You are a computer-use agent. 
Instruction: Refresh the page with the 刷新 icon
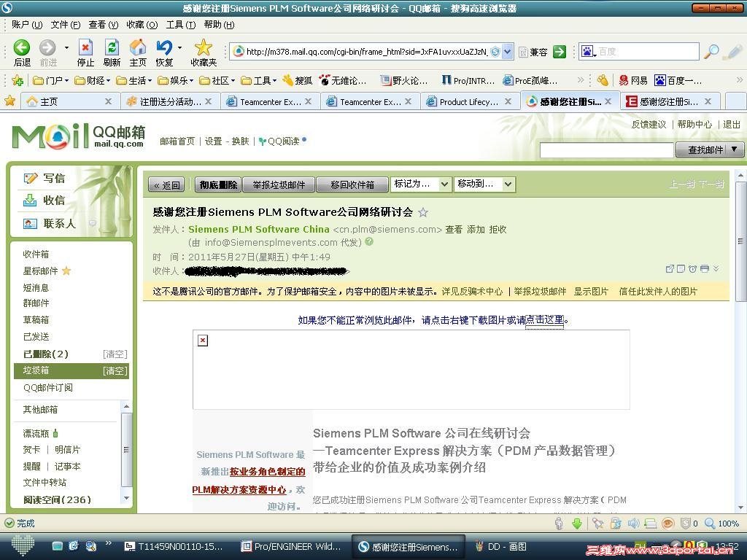[x=112, y=47]
